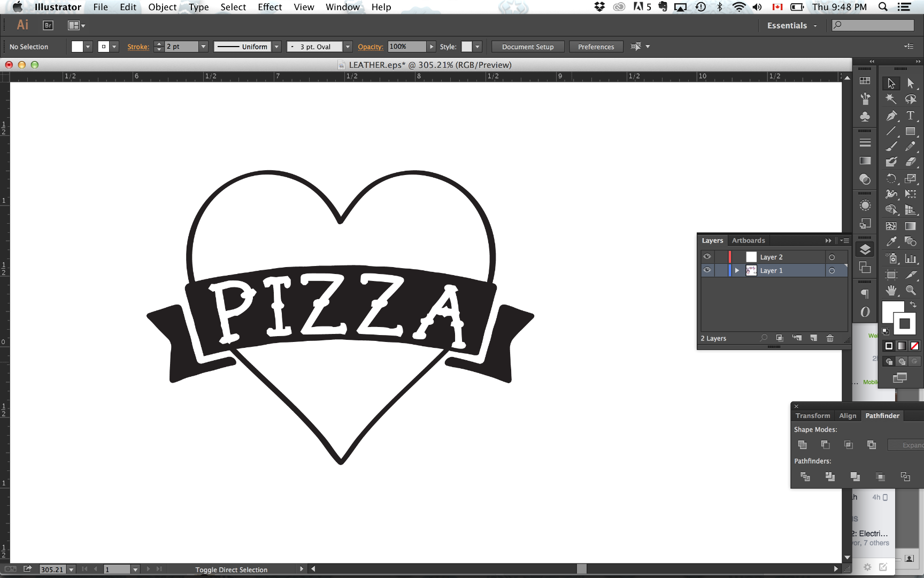The width and height of the screenshot is (924, 578).
Task: Select the Line Segment tool
Action: (891, 131)
